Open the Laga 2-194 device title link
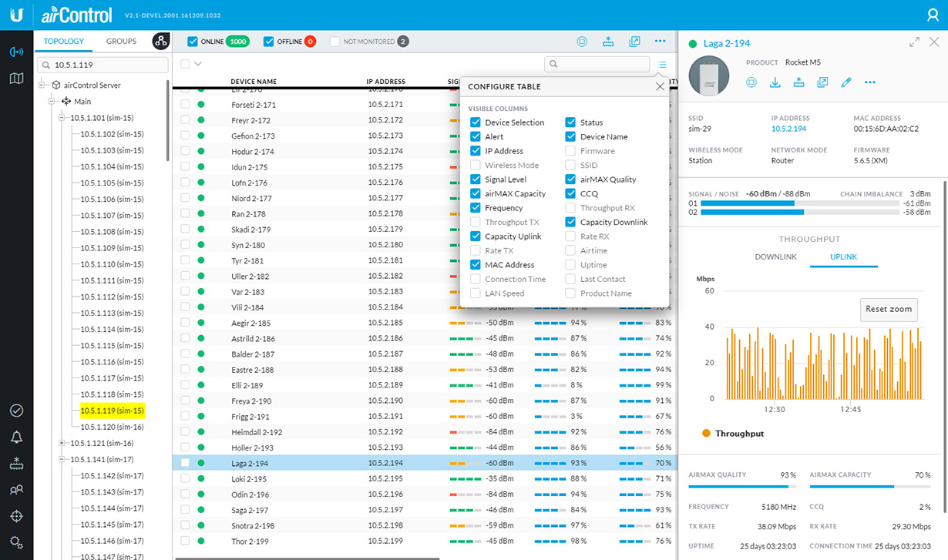The width and height of the screenshot is (948, 560). [x=727, y=43]
